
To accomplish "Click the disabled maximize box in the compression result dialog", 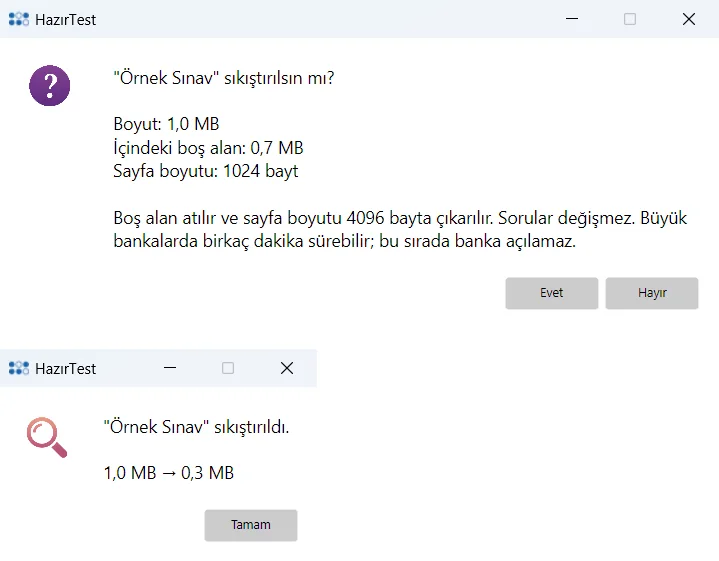I will (x=228, y=368).
